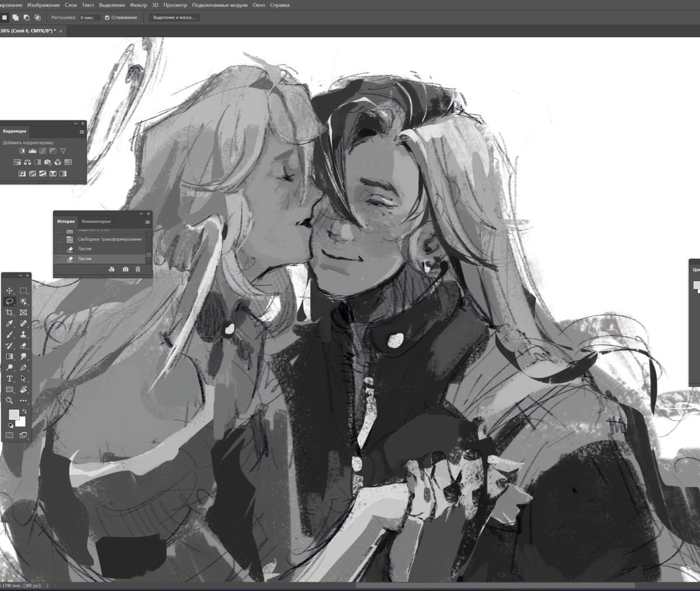Select the Healing Brush tool
Viewport: 700px width, 591px height.
[23, 323]
